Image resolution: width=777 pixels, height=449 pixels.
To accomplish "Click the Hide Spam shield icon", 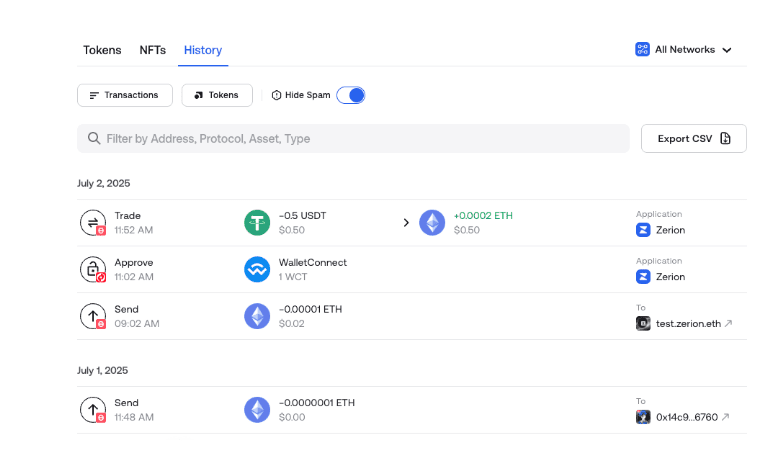I will [x=277, y=95].
